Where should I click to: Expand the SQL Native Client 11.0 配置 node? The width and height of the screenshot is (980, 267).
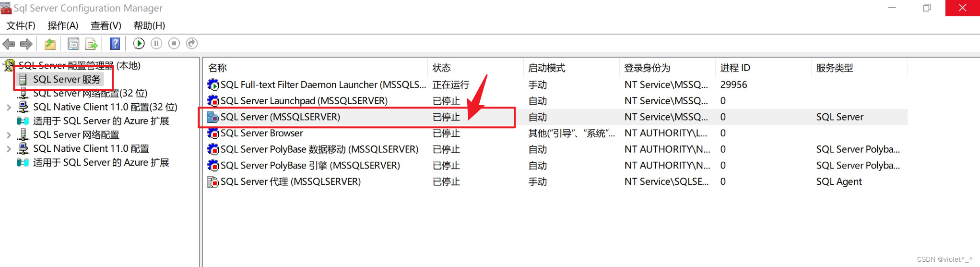pos(9,149)
